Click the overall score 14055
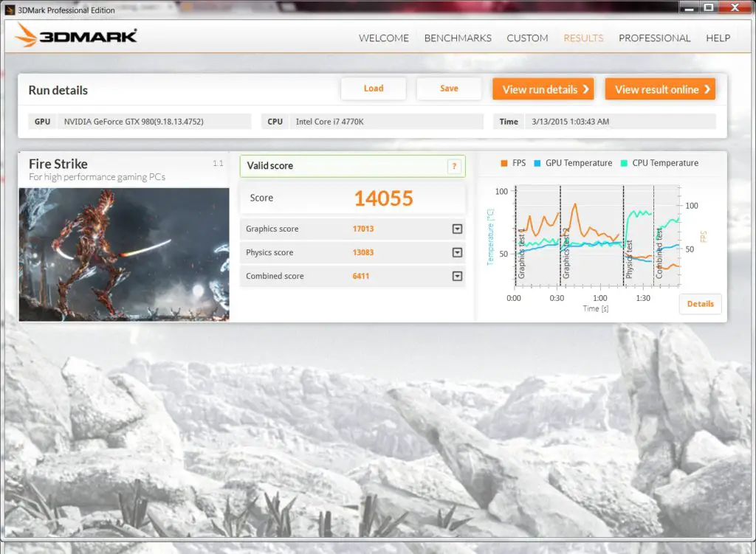756x554 pixels. (x=384, y=198)
